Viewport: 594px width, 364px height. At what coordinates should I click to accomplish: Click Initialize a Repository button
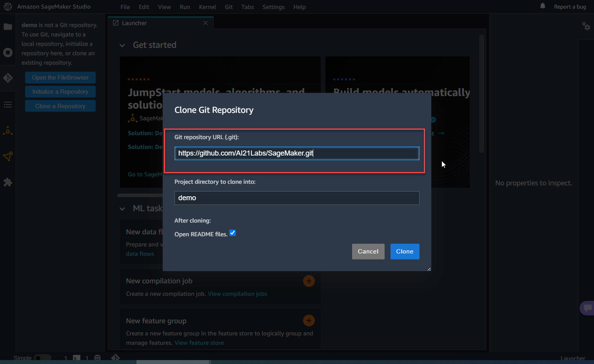(x=60, y=92)
